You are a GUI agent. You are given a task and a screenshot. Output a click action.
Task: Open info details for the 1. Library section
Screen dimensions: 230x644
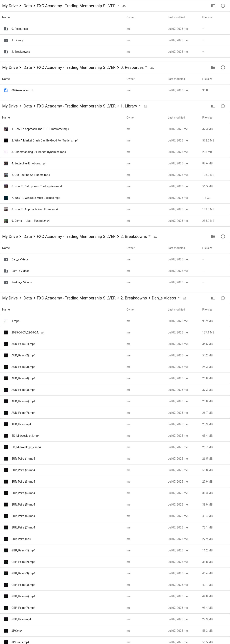click(x=223, y=106)
